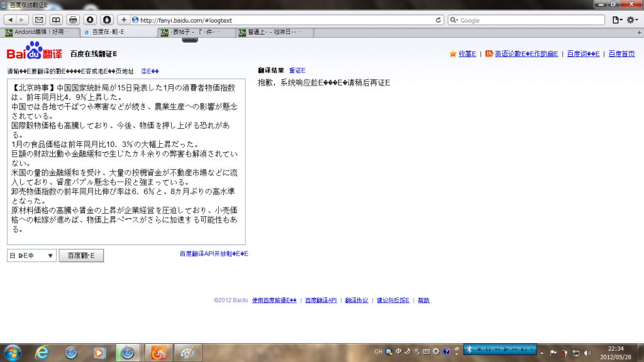Click the address bar showing fanyi.baidu.com
644x362 pixels.
coord(287,20)
